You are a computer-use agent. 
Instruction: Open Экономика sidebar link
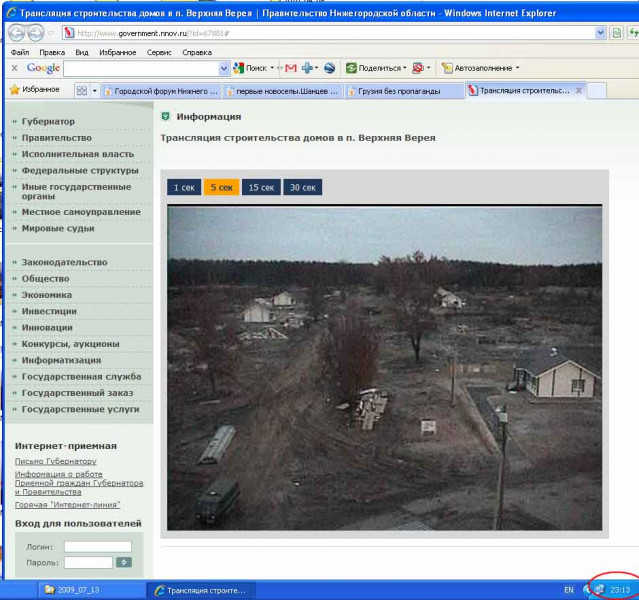pyautogui.click(x=46, y=295)
